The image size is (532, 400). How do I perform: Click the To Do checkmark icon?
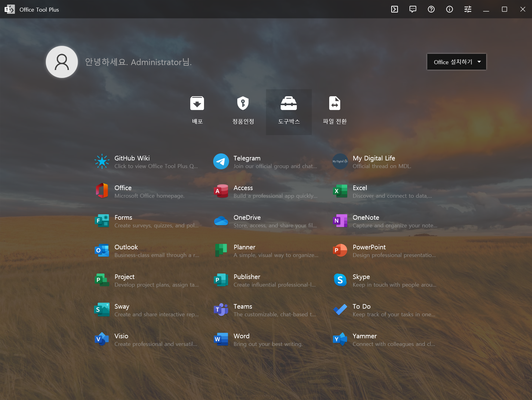tap(340, 310)
